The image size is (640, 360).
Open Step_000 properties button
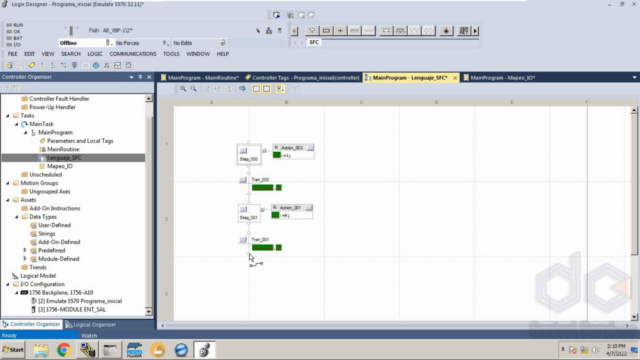[x=243, y=151]
